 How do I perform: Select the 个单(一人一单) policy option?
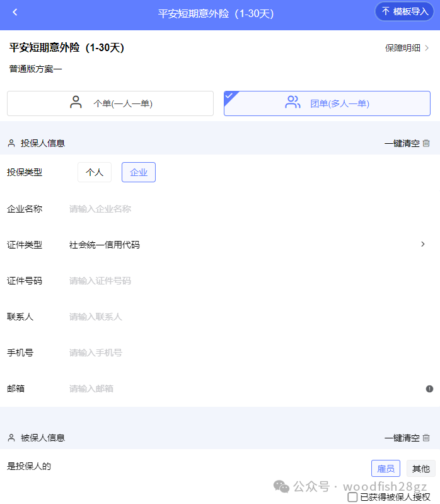point(110,103)
